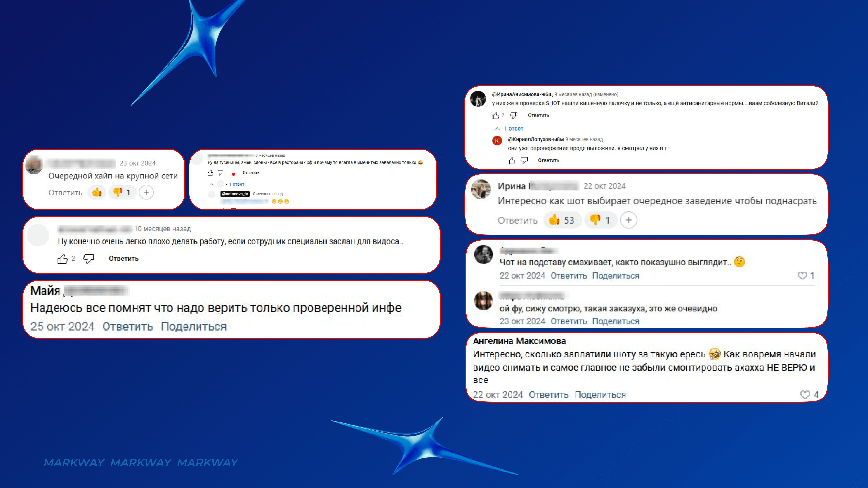Toggle red heart on гусеницы comment
This screenshot has height=488, width=868.
point(233,174)
